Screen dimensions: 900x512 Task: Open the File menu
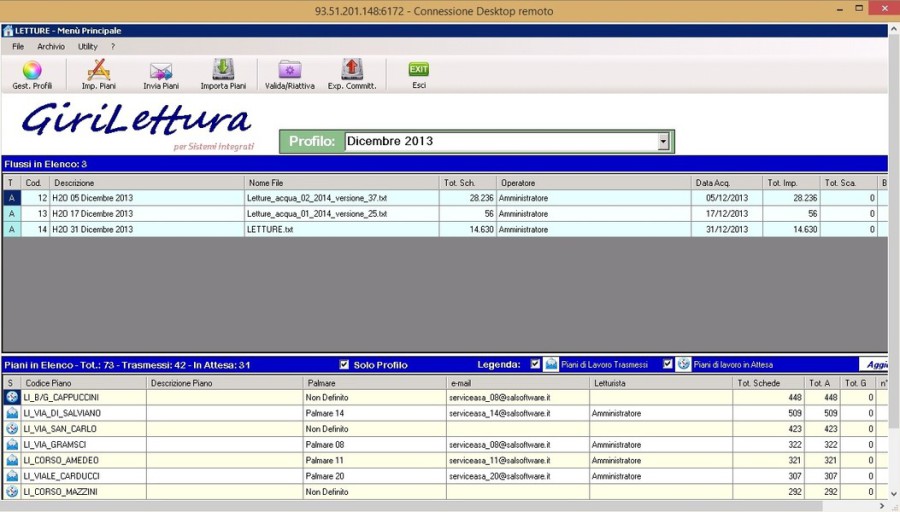click(x=18, y=47)
